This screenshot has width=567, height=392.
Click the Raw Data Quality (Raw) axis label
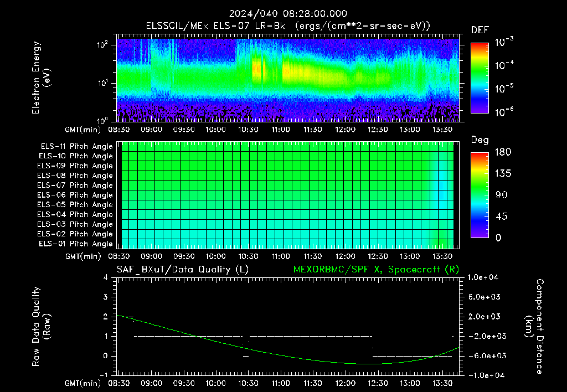pos(41,326)
